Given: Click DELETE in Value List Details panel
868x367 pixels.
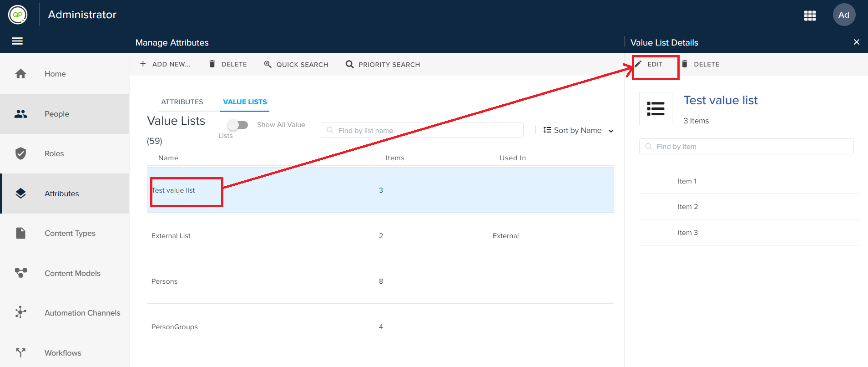Looking at the screenshot, I should (701, 64).
